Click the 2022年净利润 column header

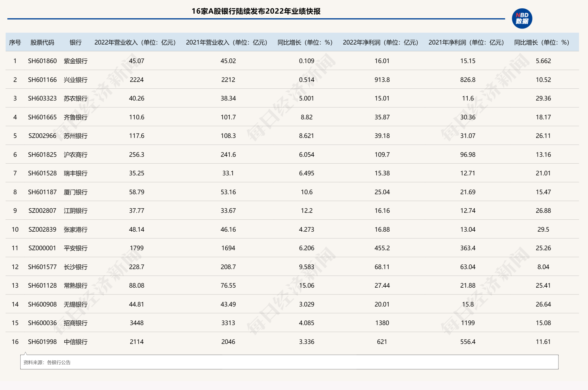pyautogui.click(x=381, y=42)
